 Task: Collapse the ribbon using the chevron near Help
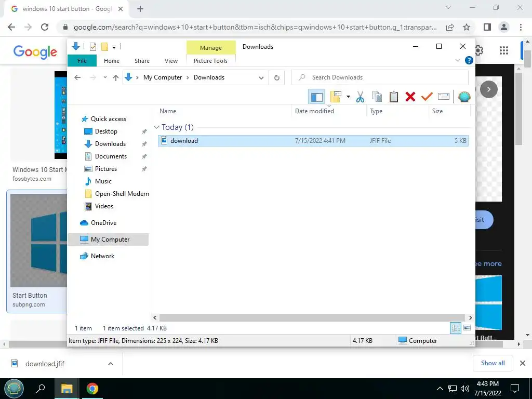click(x=457, y=60)
